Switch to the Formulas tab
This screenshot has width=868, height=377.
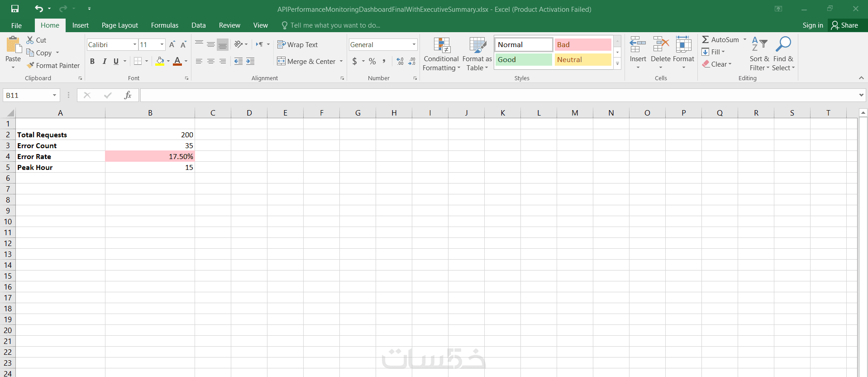165,25
